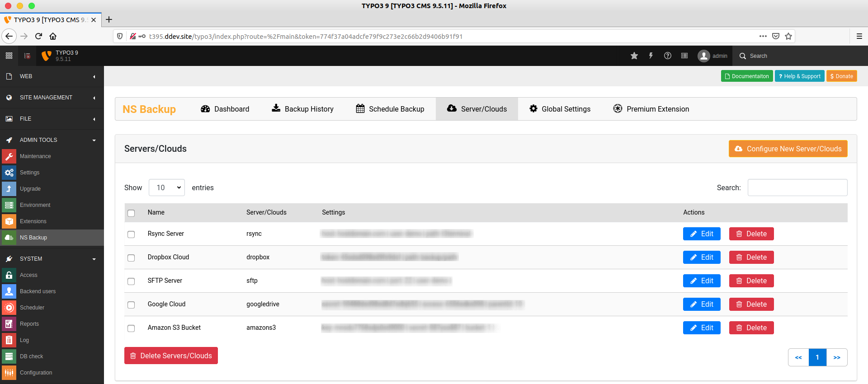Focus the table Search input field
This screenshot has width=868, height=384.
(x=797, y=187)
